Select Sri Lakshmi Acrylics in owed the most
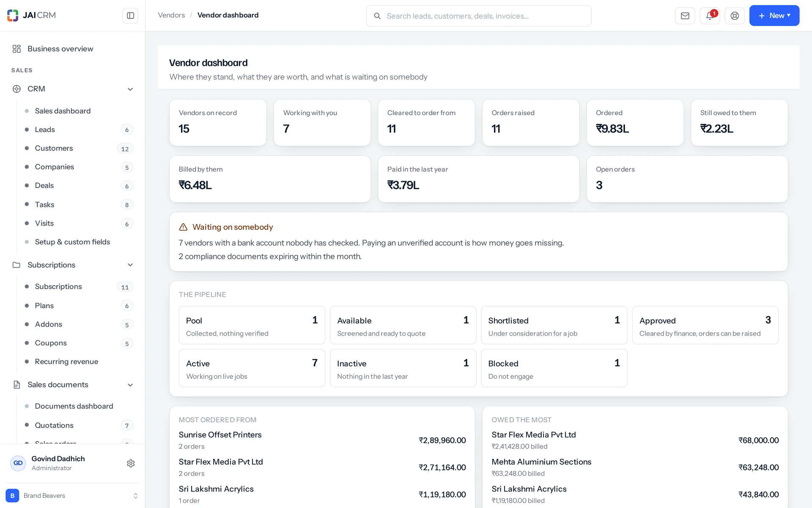Image resolution: width=812 pixels, height=508 pixels. (x=635, y=494)
